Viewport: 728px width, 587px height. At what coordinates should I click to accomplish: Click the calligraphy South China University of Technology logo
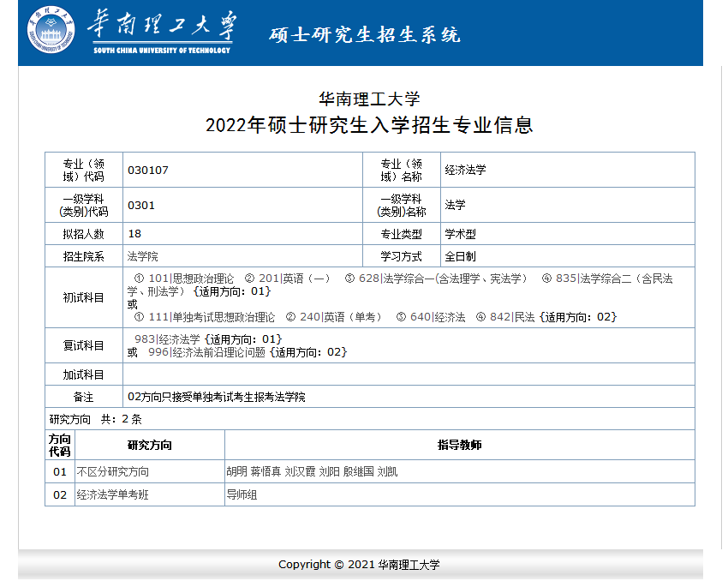coord(162,31)
